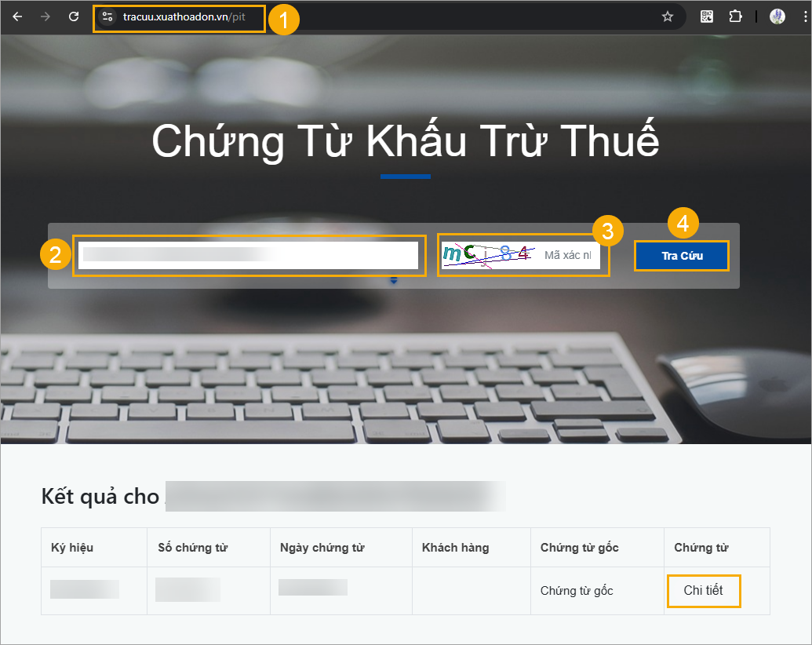This screenshot has width=812, height=645.
Task: Open the QR code extension icon
Action: (706, 16)
